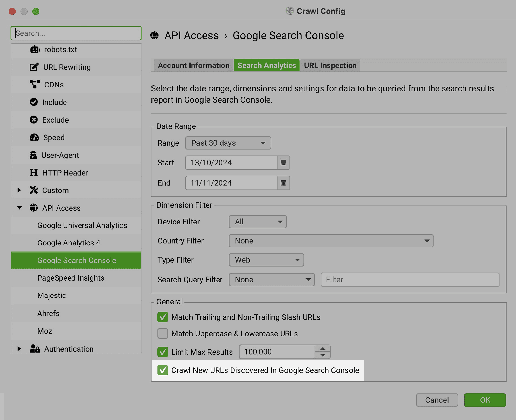The width and height of the screenshot is (516, 420).
Task: Click the Search Query Filter text field
Action: click(x=410, y=280)
